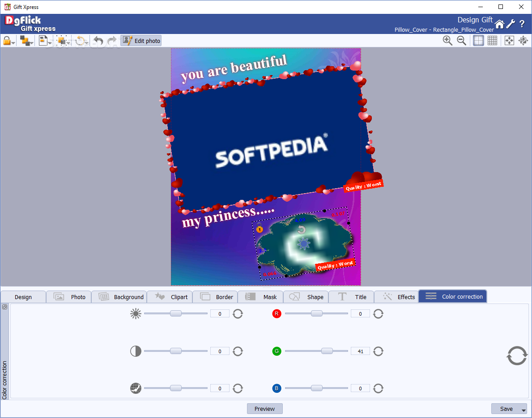
Task: Click the saturation icon
Action: click(x=136, y=388)
